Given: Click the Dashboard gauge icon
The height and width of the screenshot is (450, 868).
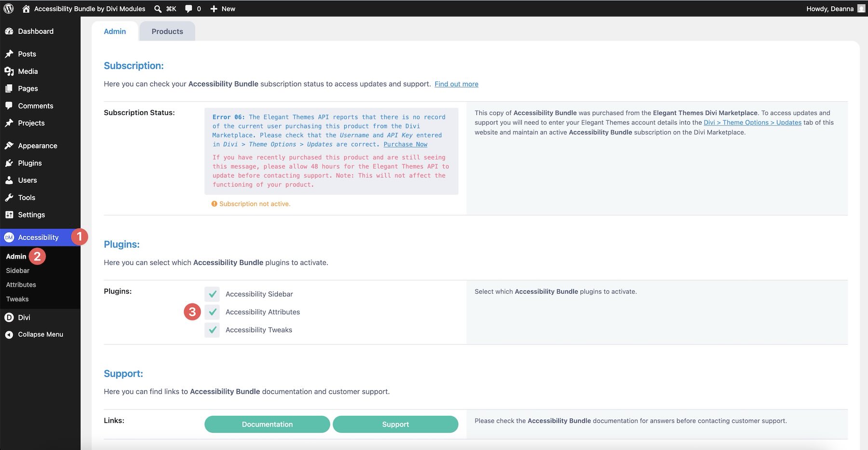Looking at the screenshot, I should tap(9, 31).
